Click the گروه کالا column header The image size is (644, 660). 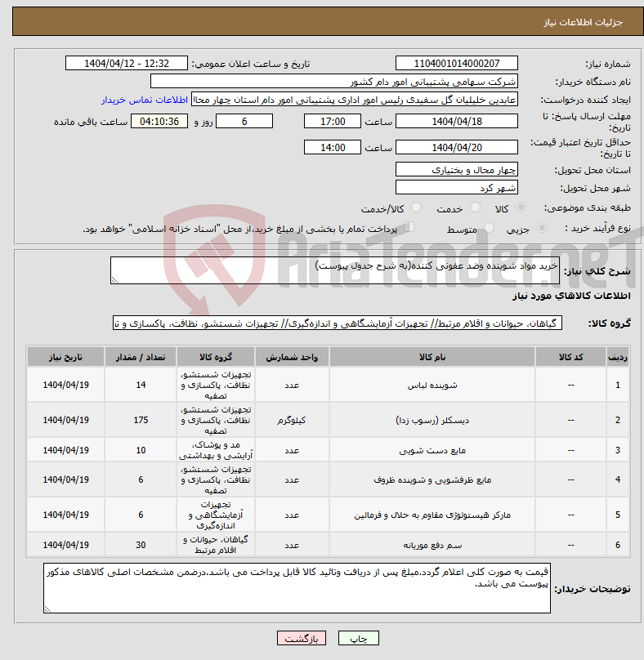216,357
